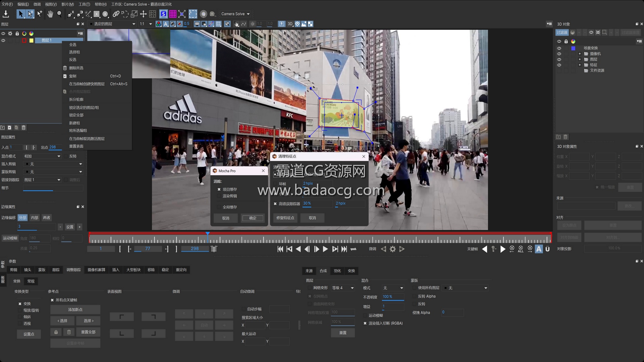Click the link layers chain icon
This screenshot has width=644, height=362.
pos(116,14)
